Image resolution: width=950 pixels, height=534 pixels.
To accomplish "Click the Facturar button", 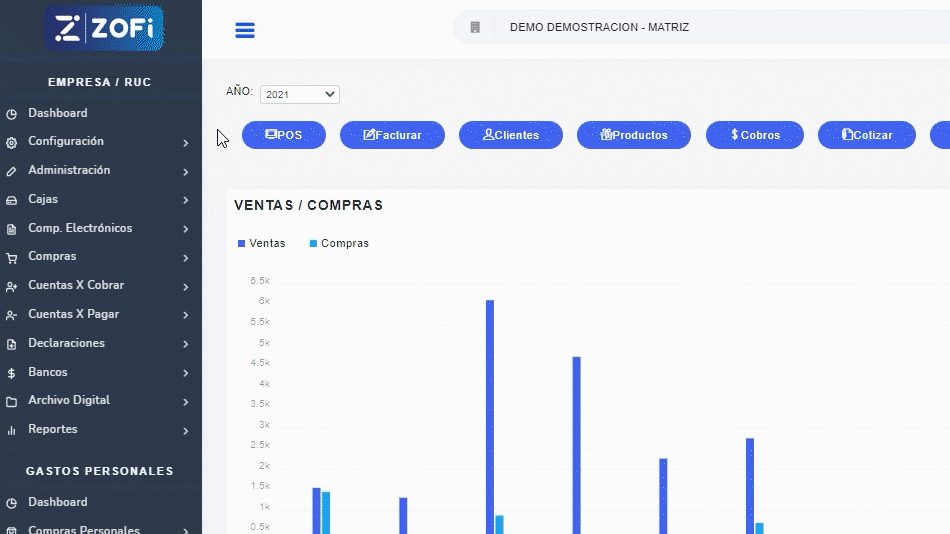I will [392, 135].
